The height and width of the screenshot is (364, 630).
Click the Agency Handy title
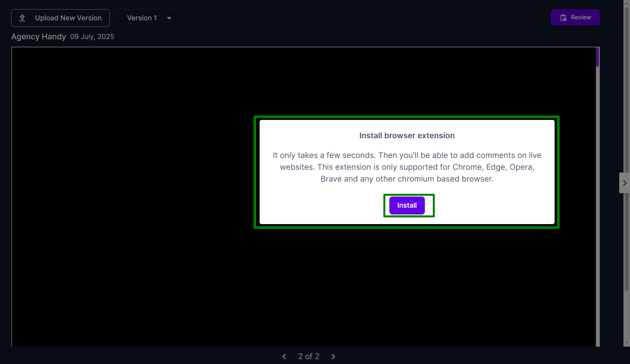tap(39, 37)
